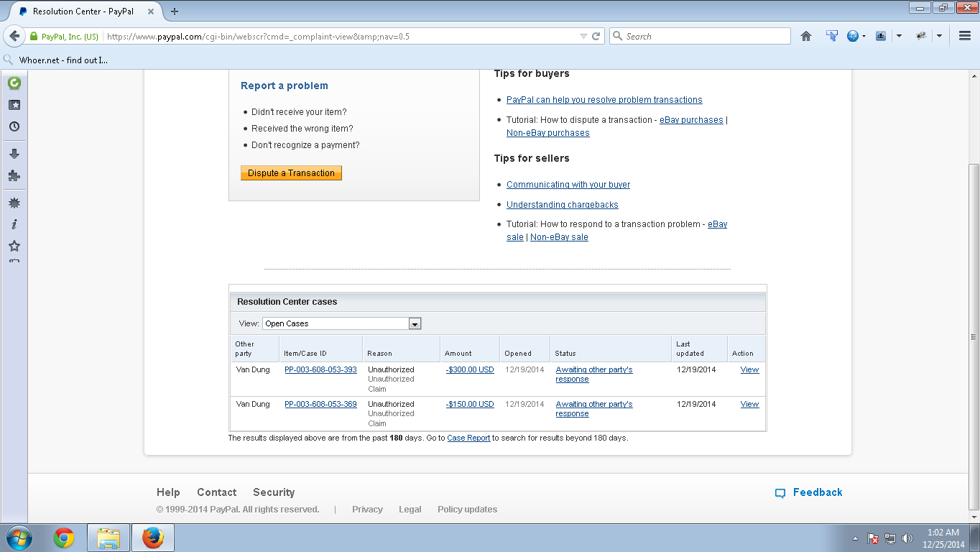Image resolution: width=980 pixels, height=552 pixels.
Task: Open Downloads arrow icon in sidebar
Action: 14,154
